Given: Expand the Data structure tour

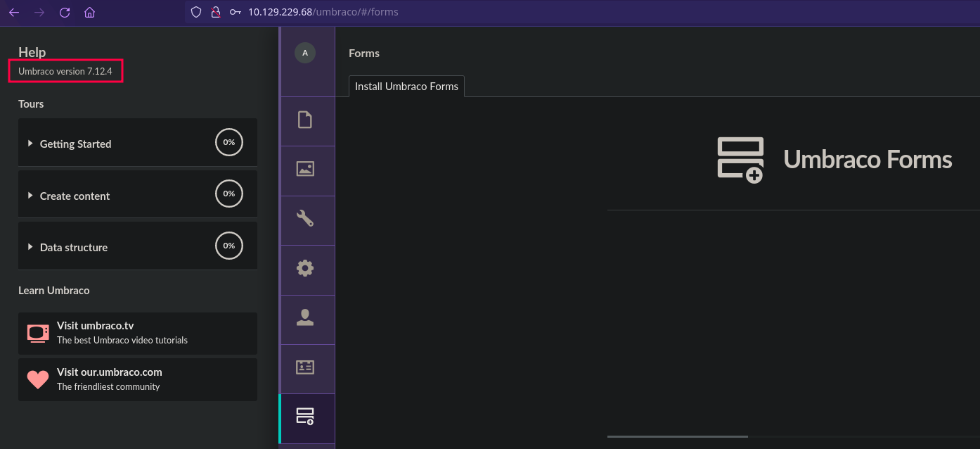Looking at the screenshot, I should [74, 247].
